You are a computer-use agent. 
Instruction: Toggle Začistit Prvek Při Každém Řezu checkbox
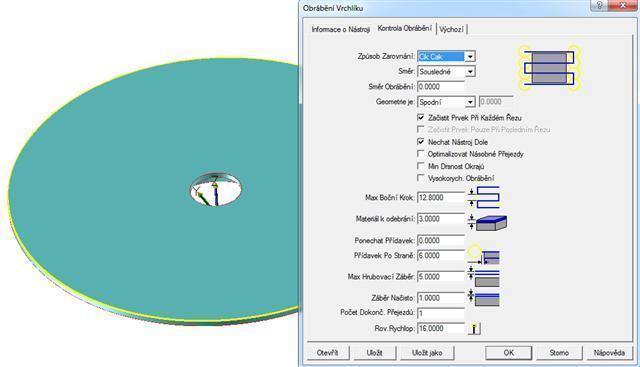pyautogui.click(x=421, y=118)
